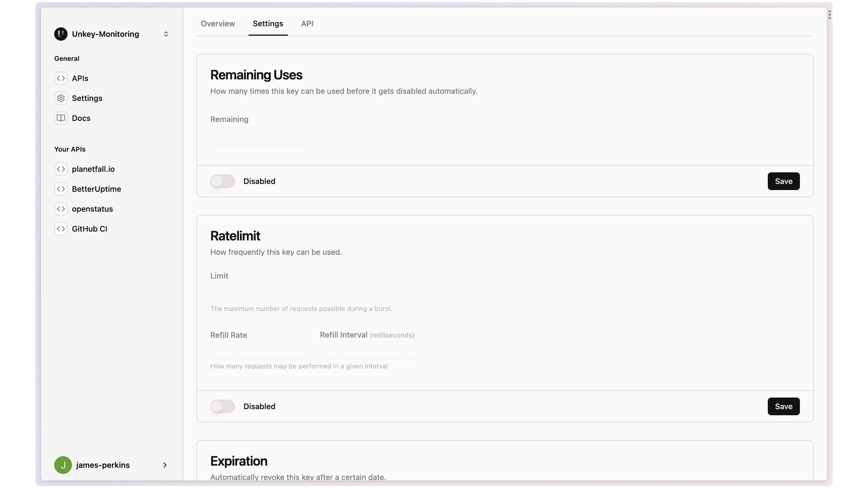This screenshot has width=868, height=488.
Task: Save the Remaining Uses settings
Action: [x=783, y=181]
